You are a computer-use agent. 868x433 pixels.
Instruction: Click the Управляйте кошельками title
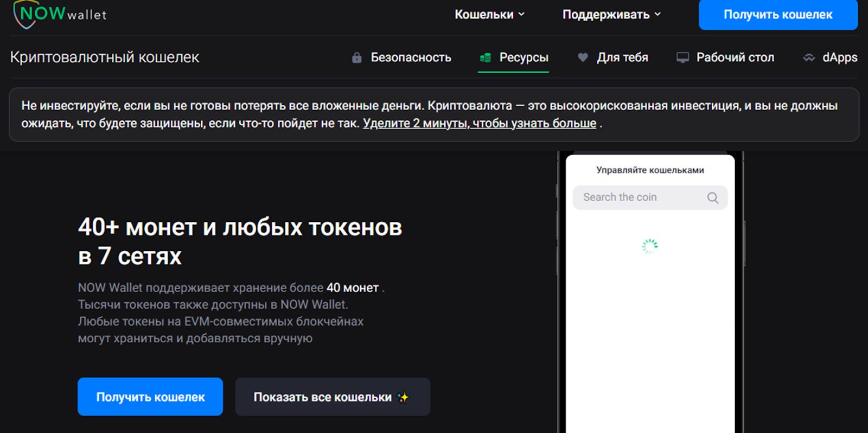[650, 170]
